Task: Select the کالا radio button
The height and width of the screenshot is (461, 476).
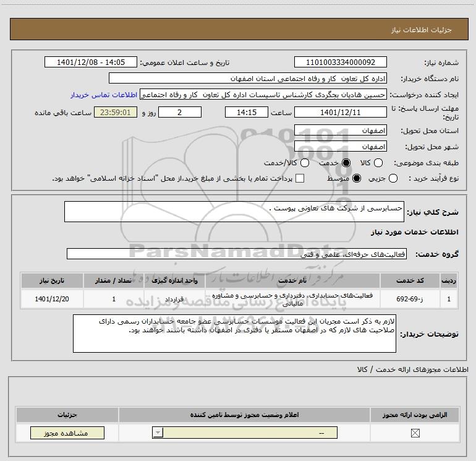Action: (x=378, y=163)
